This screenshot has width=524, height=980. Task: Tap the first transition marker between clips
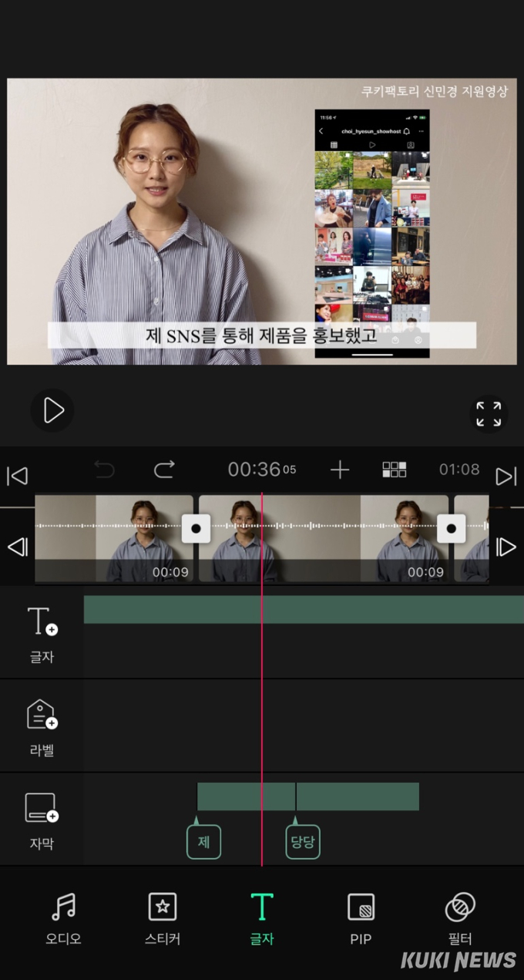(x=196, y=529)
